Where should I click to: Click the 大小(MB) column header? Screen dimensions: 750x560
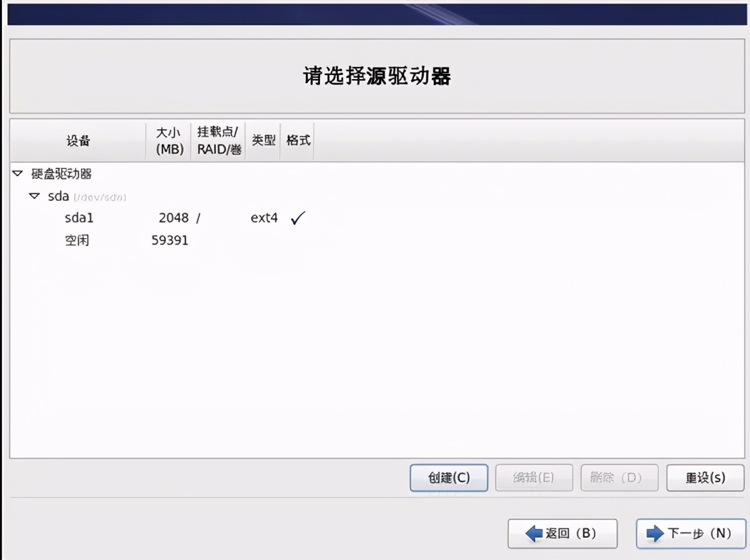(169, 141)
